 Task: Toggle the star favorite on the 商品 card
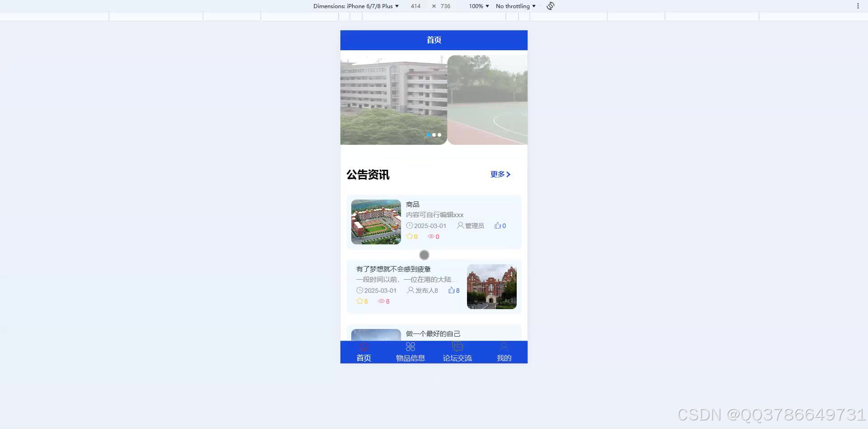[x=409, y=236]
